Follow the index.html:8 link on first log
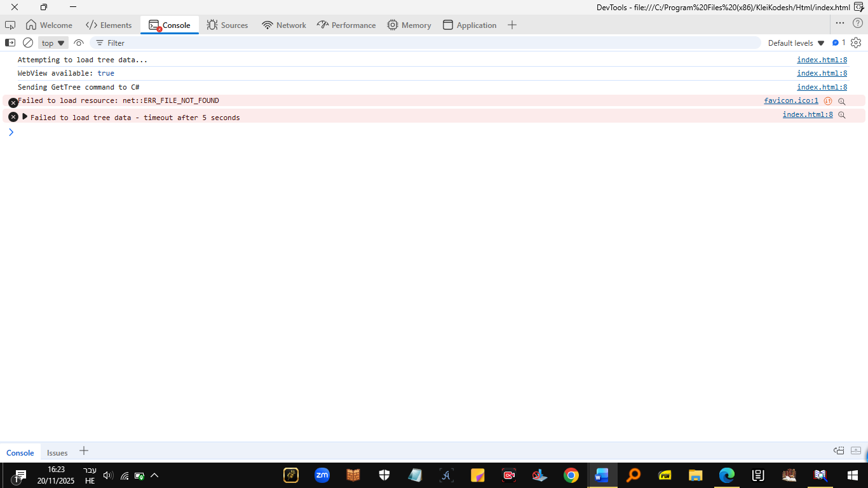868x488 pixels. [822, 60]
